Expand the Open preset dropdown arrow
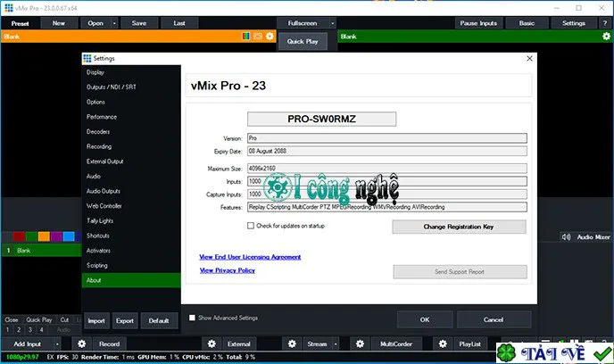614x364 pixels. (x=114, y=23)
